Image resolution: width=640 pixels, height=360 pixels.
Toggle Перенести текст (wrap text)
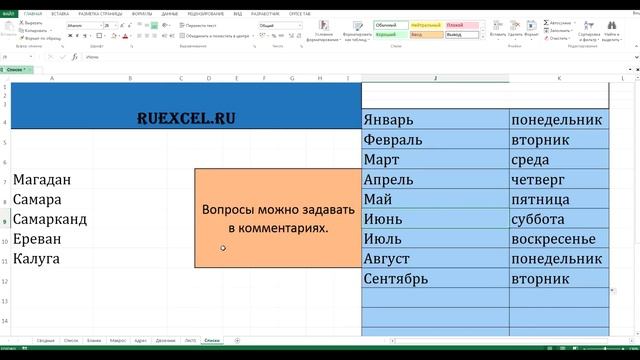(198, 25)
